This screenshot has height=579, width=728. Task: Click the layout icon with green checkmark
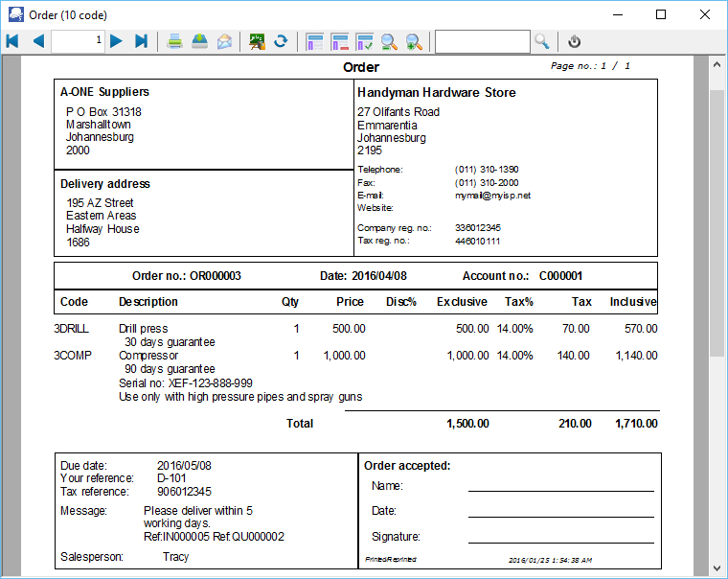(x=364, y=41)
